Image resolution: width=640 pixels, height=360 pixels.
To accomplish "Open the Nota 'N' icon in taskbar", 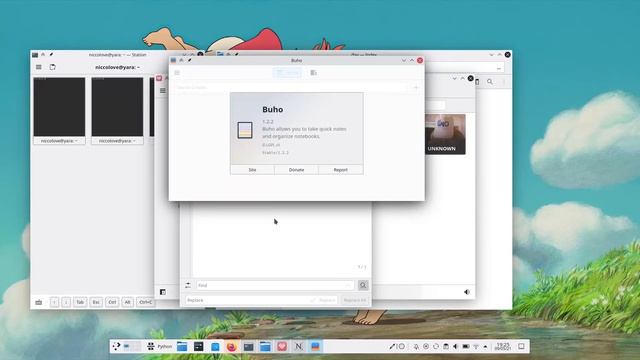I will coord(299,347).
